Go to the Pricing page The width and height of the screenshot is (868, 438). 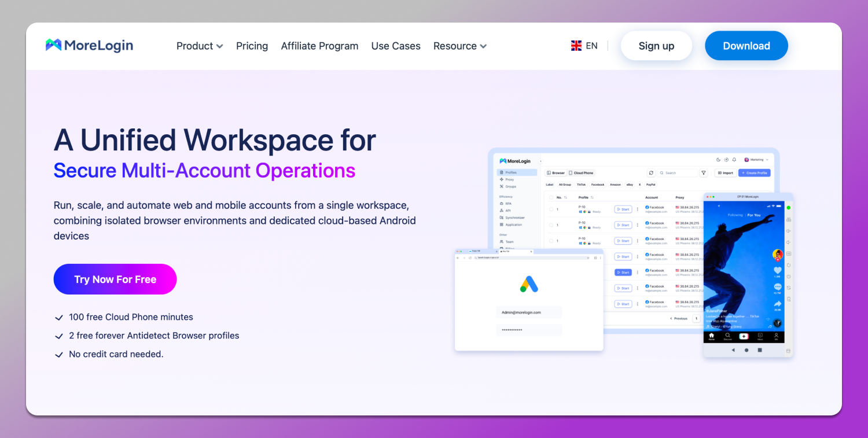(252, 46)
